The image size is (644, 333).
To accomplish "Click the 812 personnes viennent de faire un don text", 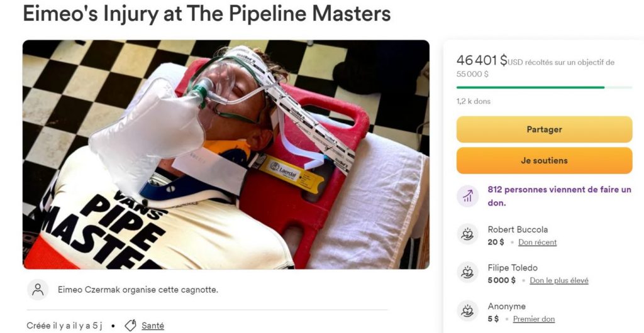I will tap(559, 196).
